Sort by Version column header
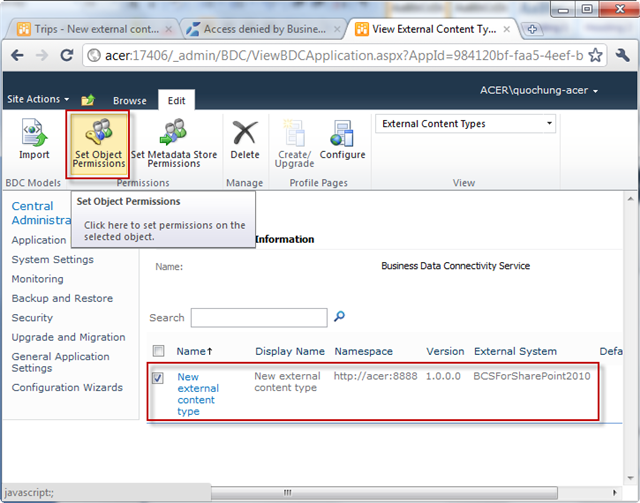 [445, 351]
